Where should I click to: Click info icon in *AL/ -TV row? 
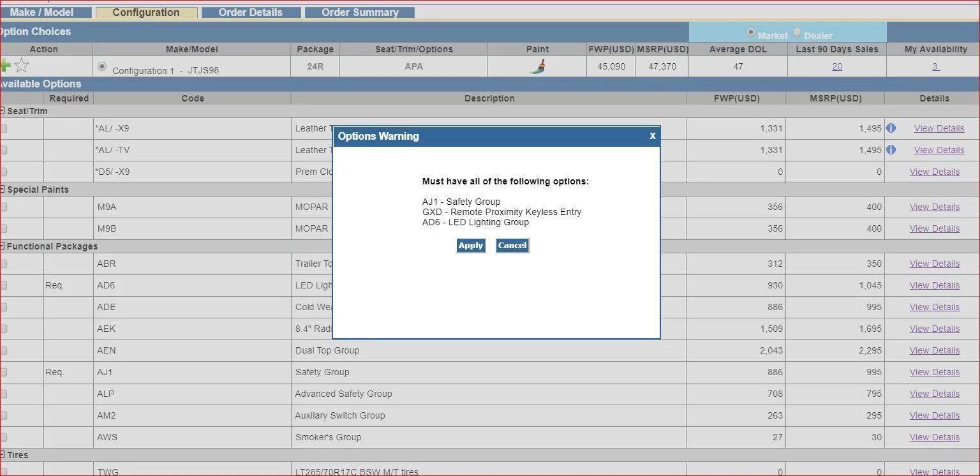(891, 150)
